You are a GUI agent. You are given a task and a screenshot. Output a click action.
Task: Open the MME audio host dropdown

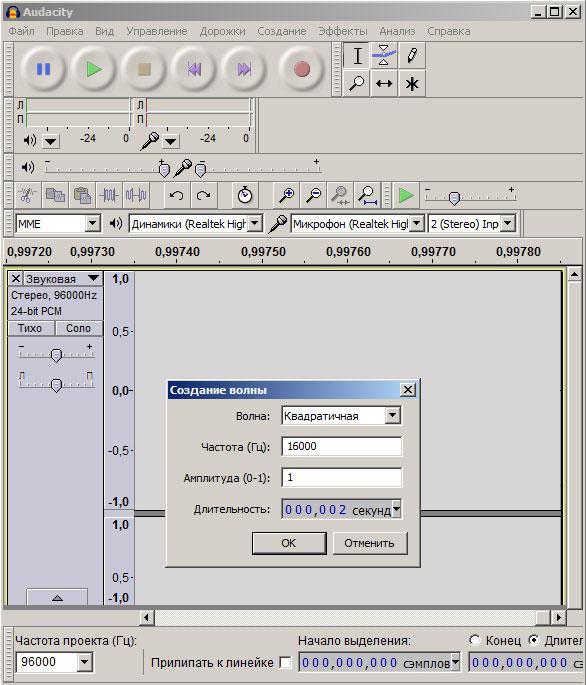(92, 224)
